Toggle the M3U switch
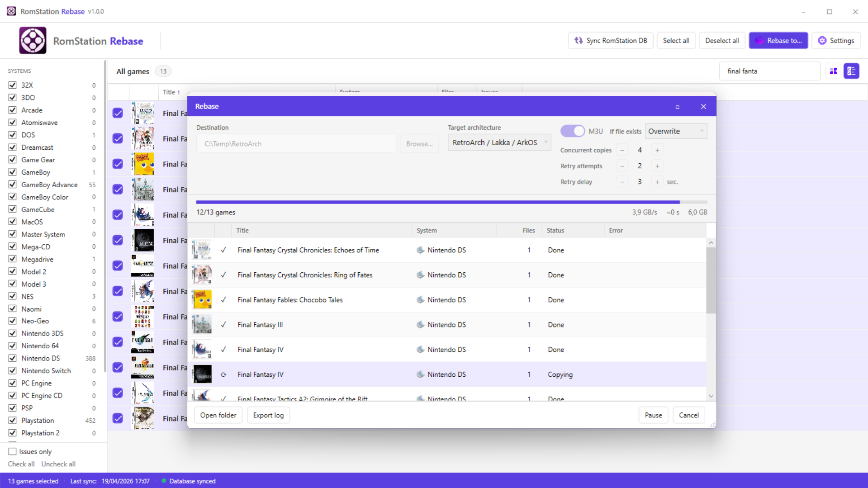The width and height of the screenshot is (868, 488). 573,131
